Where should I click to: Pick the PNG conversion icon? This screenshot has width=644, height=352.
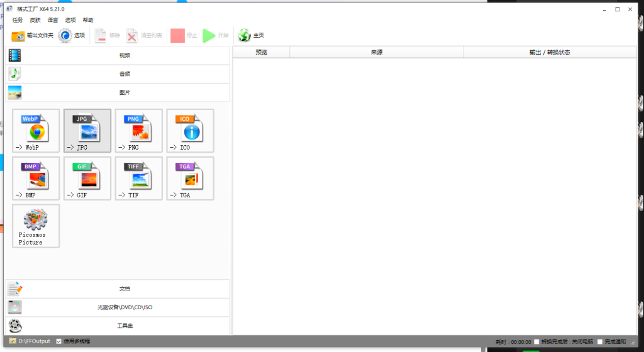[x=139, y=131]
